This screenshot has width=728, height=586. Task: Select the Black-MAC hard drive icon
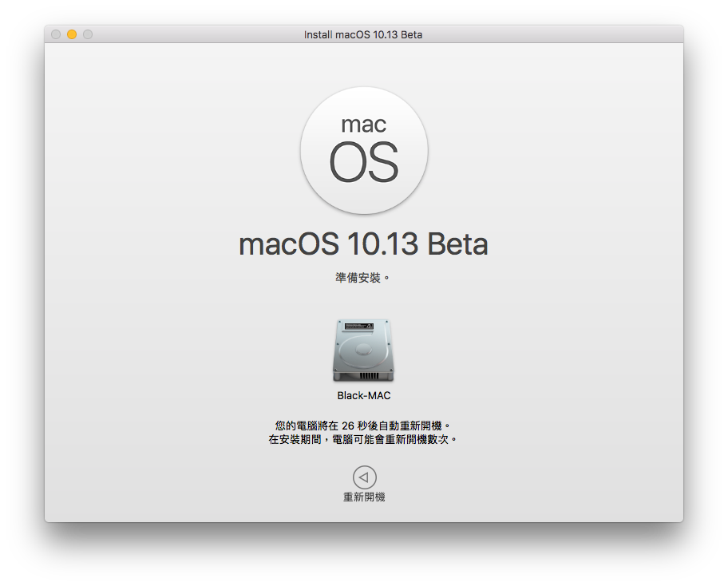click(363, 350)
